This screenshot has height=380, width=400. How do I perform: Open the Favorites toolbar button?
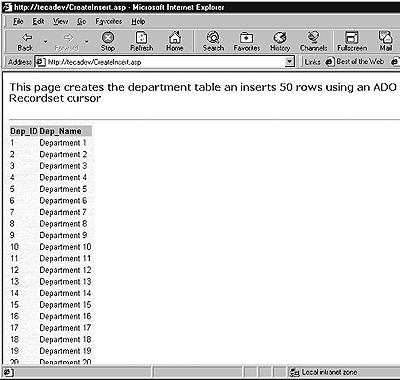tap(247, 42)
